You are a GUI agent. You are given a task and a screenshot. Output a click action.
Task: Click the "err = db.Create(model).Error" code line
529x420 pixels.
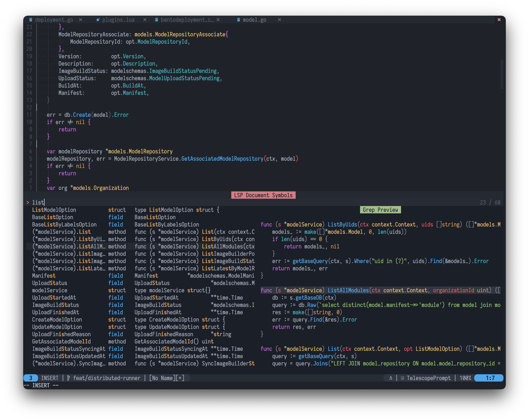(x=88, y=115)
